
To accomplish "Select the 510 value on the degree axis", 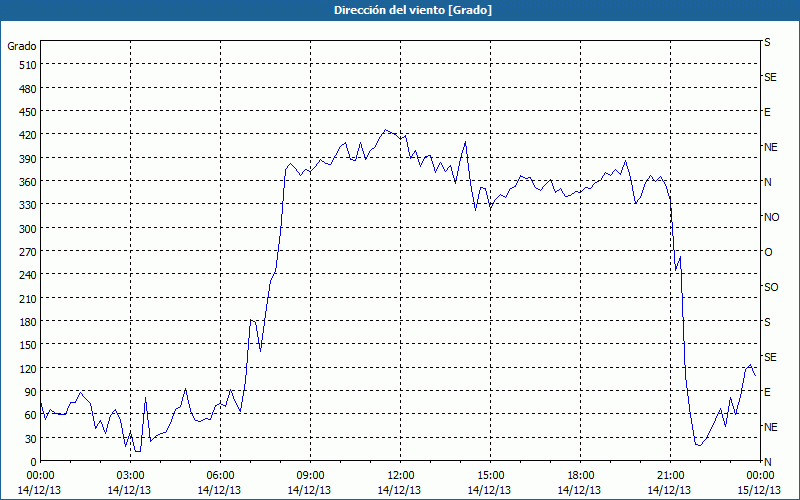I will [x=28, y=65].
